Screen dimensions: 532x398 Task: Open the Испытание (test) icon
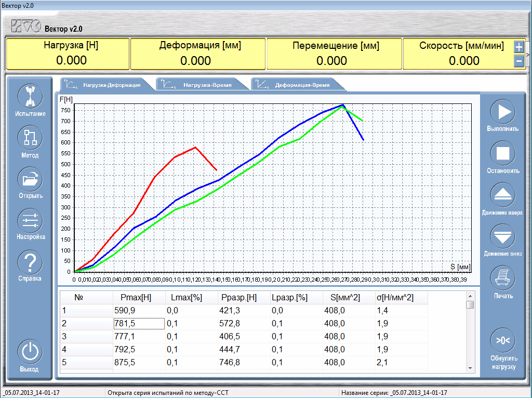pyautogui.click(x=30, y=96)
